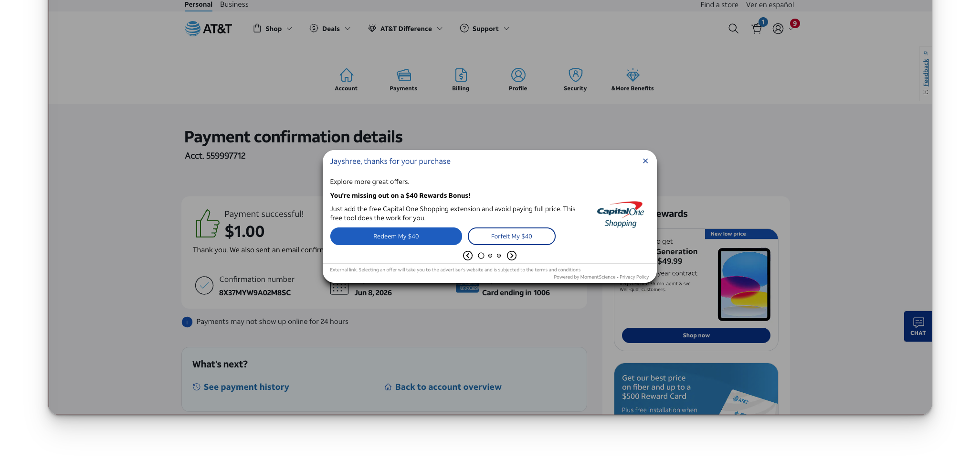Expand the account chevron beside profile icon
The width and height of the screenshot is (980, 463).
click(x=790, y=30)
